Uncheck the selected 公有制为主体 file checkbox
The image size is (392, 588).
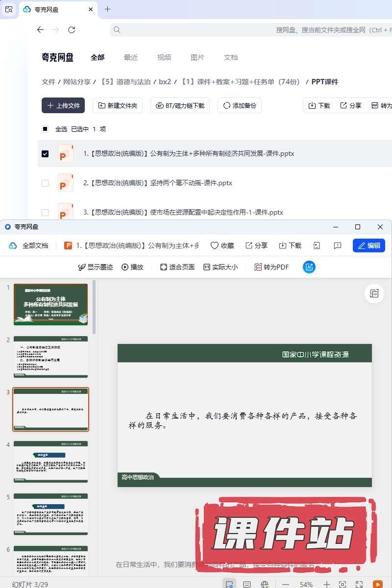pyautogui.click(x=45, y=154)
